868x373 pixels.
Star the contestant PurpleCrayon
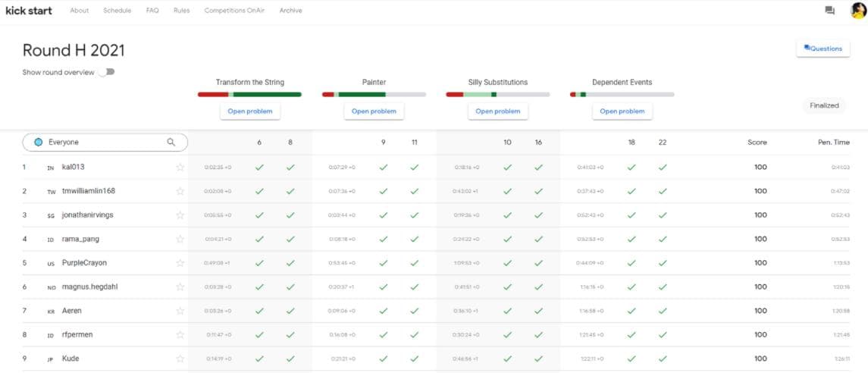click(180, 263)
